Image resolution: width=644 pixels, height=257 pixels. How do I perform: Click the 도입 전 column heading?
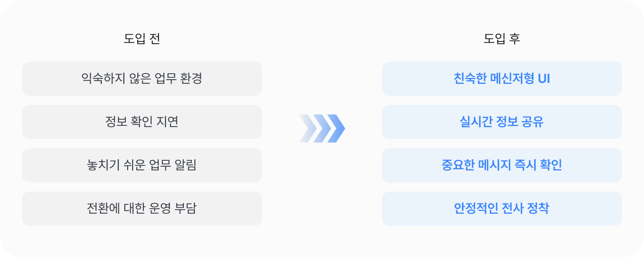tap(142, 39)
